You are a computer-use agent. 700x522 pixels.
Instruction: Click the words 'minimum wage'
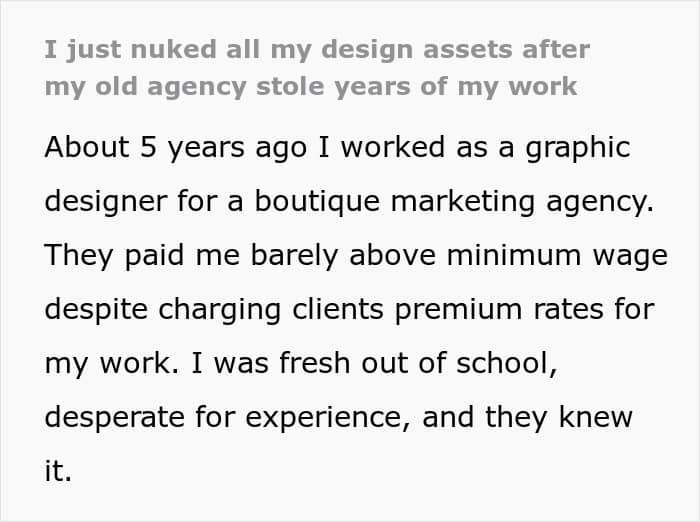(557, 256)
